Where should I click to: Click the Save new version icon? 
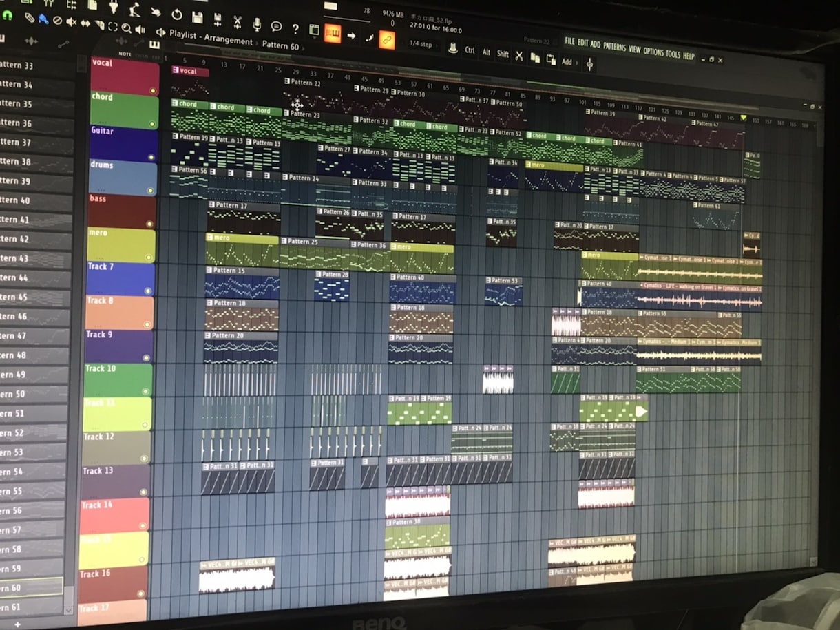(218, 19)
